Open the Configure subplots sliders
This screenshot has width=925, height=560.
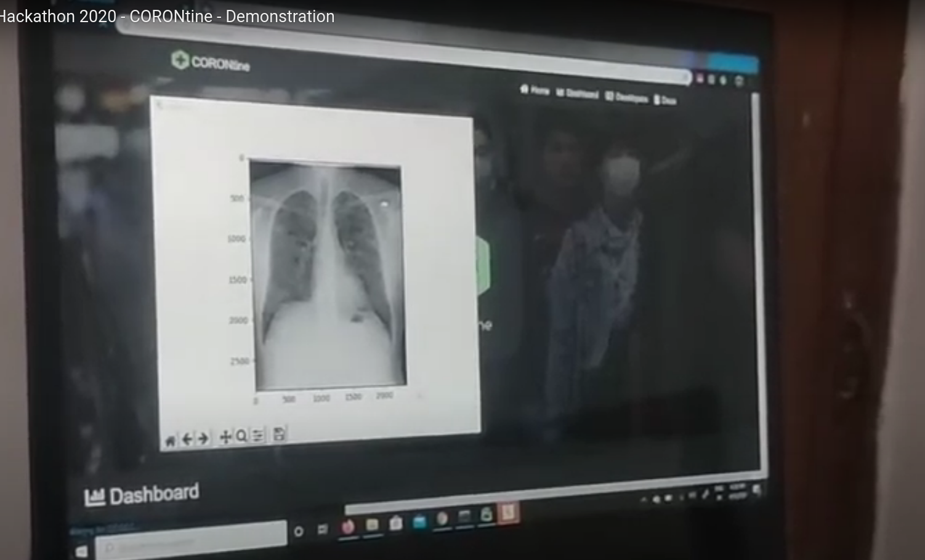click(257, 436)
